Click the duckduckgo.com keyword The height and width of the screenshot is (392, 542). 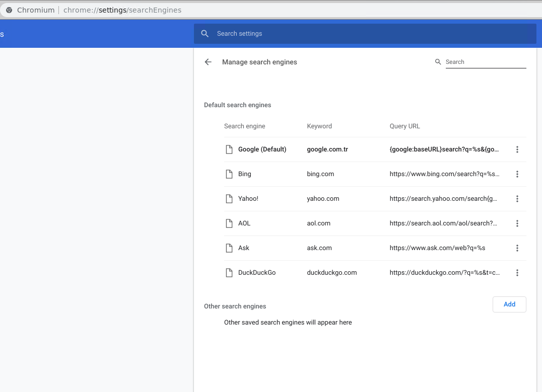pos(332,273)
